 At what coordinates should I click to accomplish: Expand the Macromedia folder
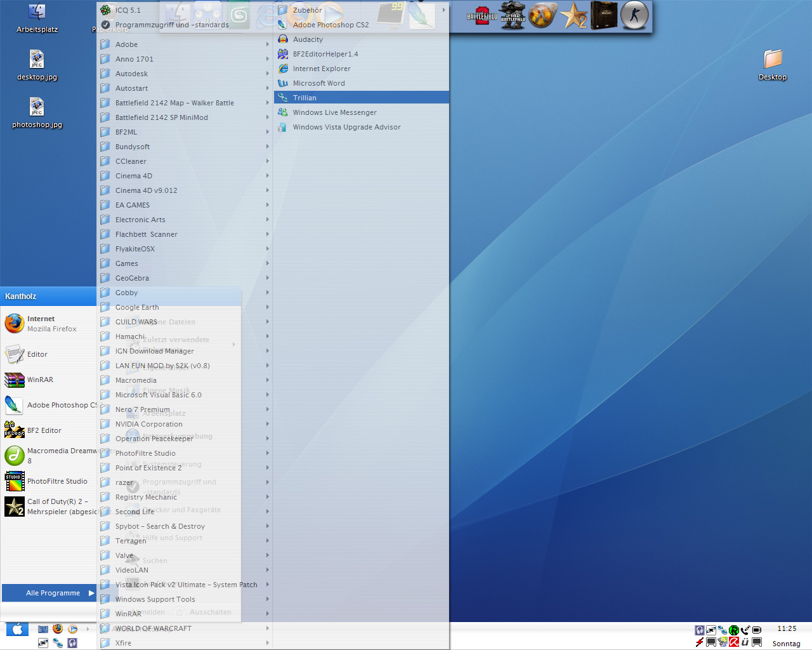click(x=185, y=380)
